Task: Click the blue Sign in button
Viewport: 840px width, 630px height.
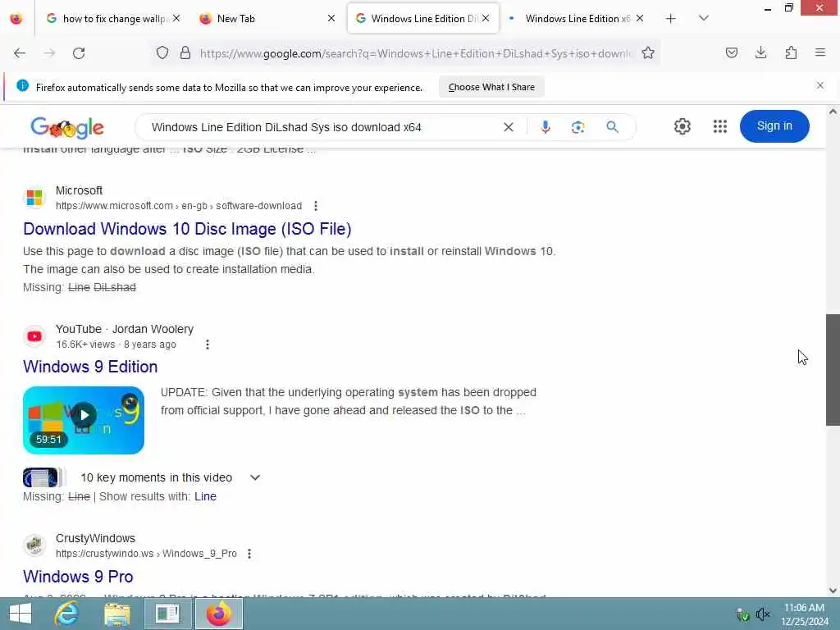Action: point(774,126)
